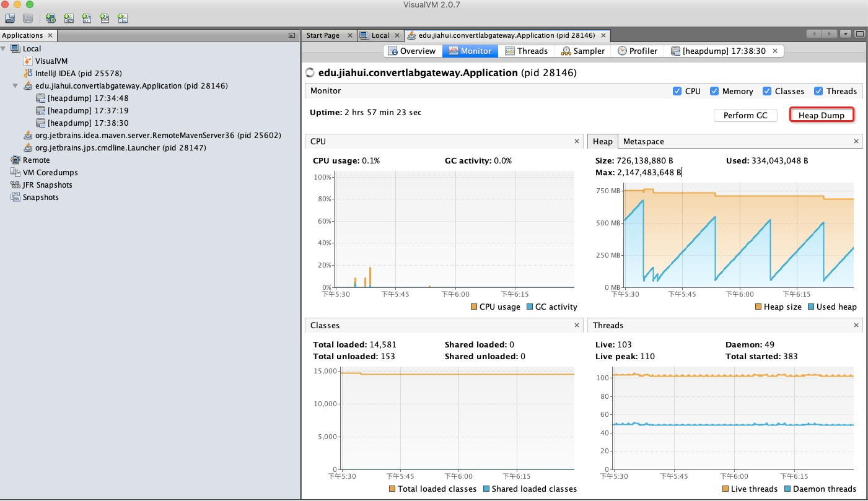Open the Sampler tab
The image size is (868, 501).
[x=583, y=51]
